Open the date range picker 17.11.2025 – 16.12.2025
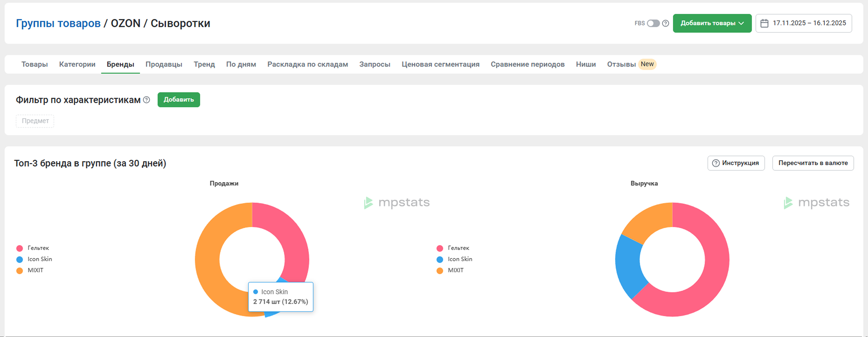This screenshot has height=337, width=868. coord(809,23)
